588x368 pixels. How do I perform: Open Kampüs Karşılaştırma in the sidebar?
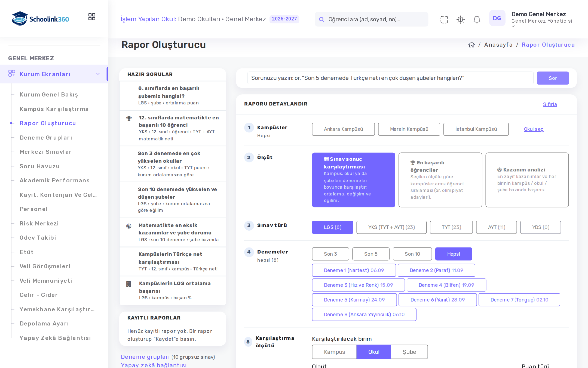pos(54,109)
